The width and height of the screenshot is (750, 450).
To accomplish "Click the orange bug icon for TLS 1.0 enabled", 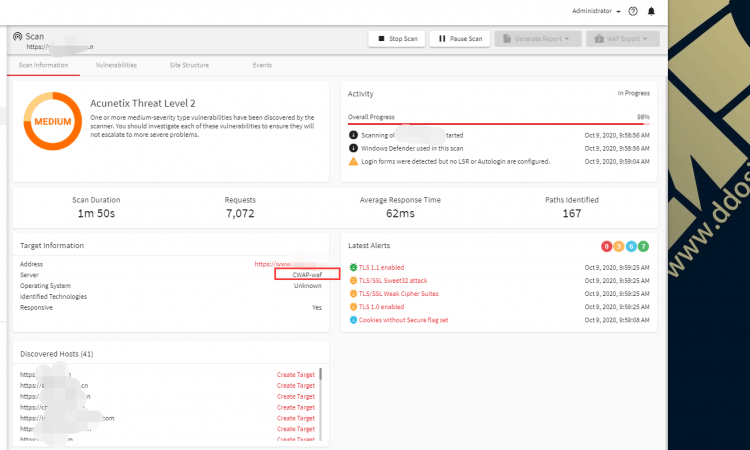I will pos(353,307).
